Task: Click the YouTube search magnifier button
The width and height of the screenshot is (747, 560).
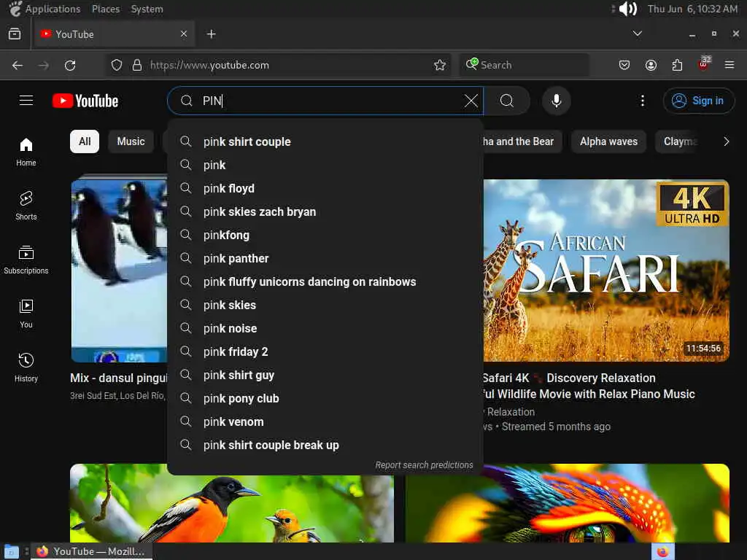Action: [507, 101]
